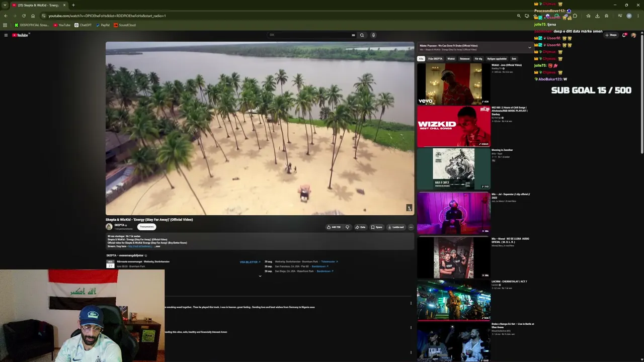Viewport: 644px width, 362px height.
Task: Reload the current YouTube page
Action: coord(24,16)
